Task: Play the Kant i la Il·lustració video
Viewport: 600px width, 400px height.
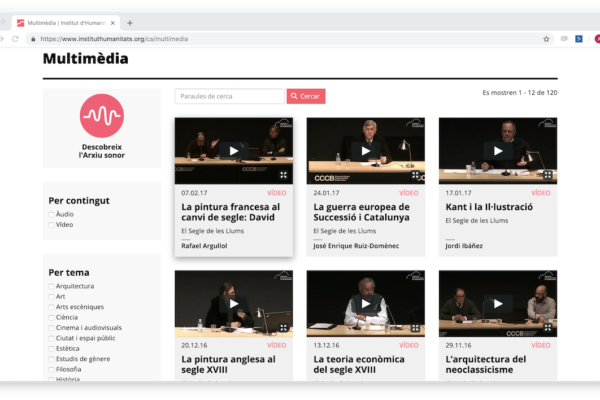Action: 497,151
